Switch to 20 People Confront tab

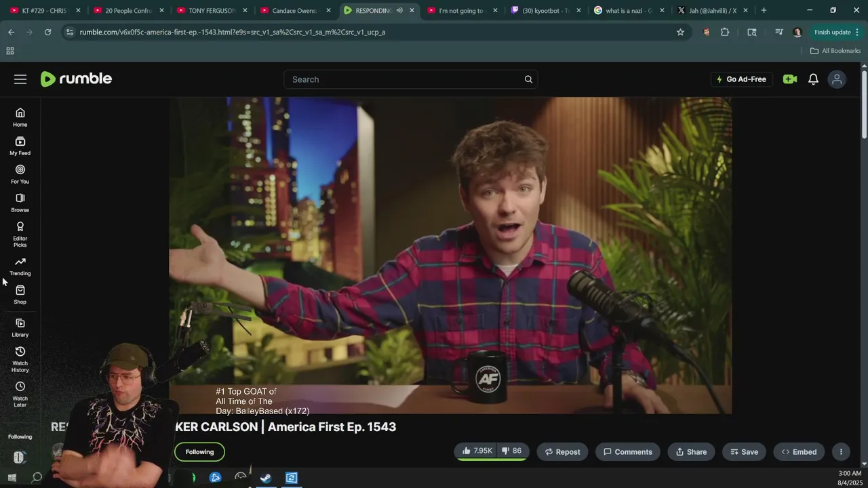tap(129, 10)
